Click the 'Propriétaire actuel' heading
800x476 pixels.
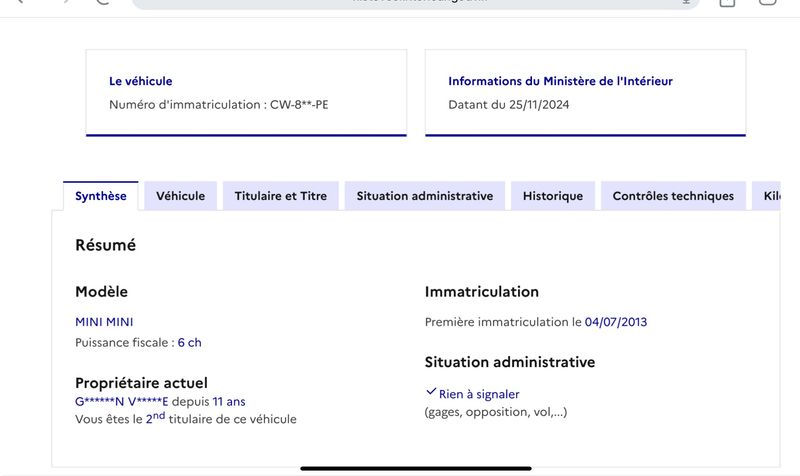pyautogui.click(x=141, y=383)
